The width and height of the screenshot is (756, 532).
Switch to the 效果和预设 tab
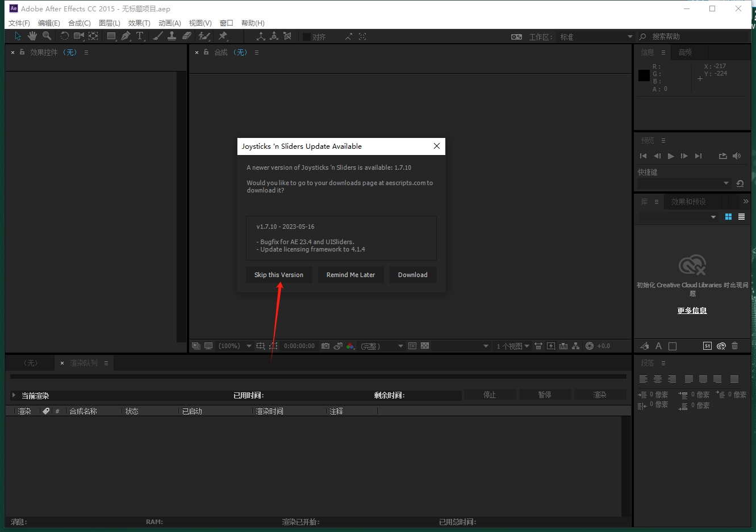coord(688,202)
